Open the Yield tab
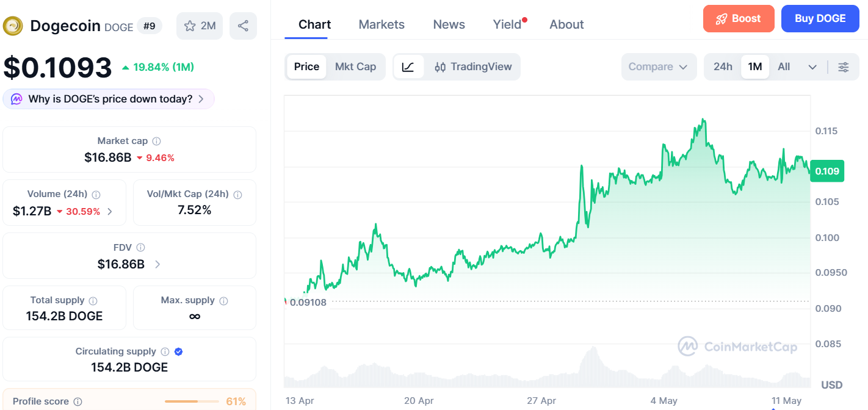This screenshot has height=410, width=868. (507, 24)
